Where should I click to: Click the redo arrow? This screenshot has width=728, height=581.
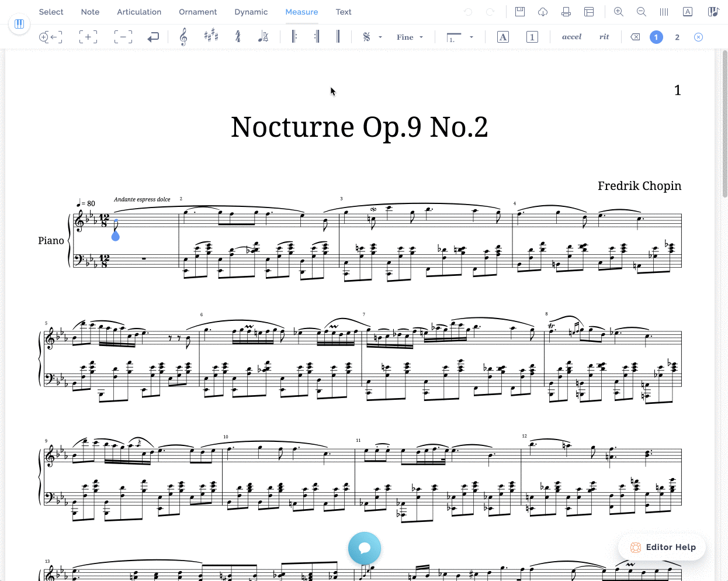pos(490,12)
